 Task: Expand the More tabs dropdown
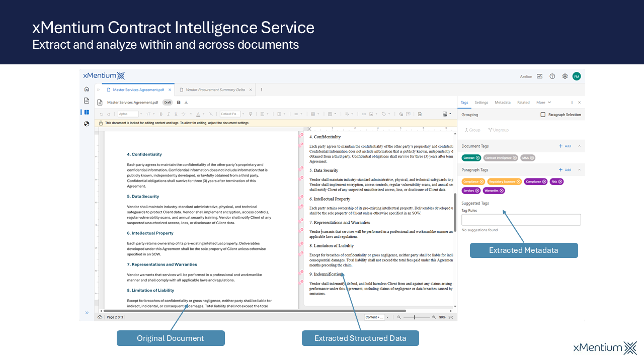(543, 103)
